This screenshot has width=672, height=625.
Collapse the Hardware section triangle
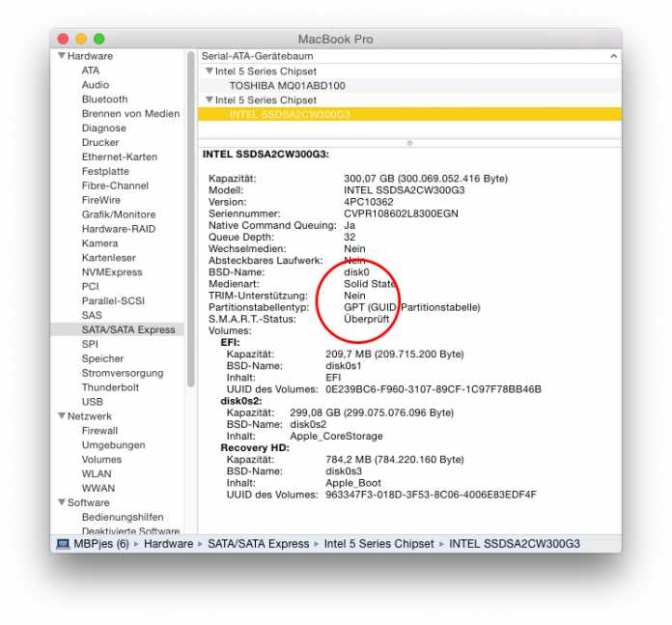tap(60, 56)
